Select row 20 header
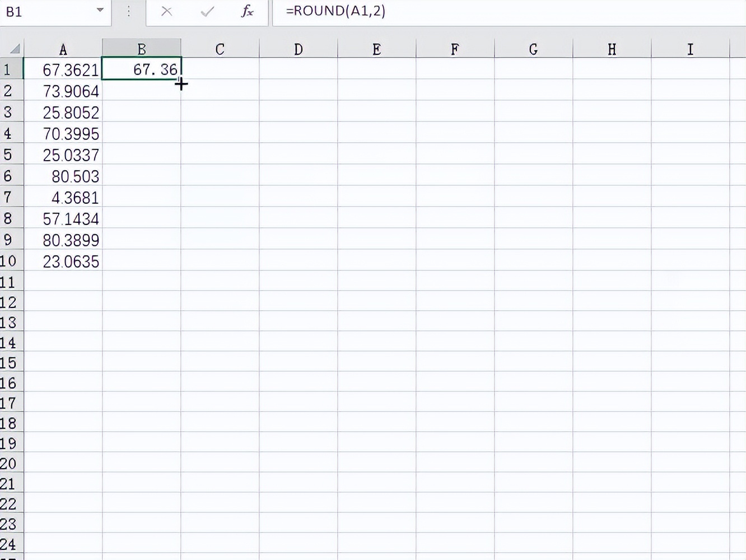Screen dimensions: 746x560 pyautogui.click(x=11, y=463)
